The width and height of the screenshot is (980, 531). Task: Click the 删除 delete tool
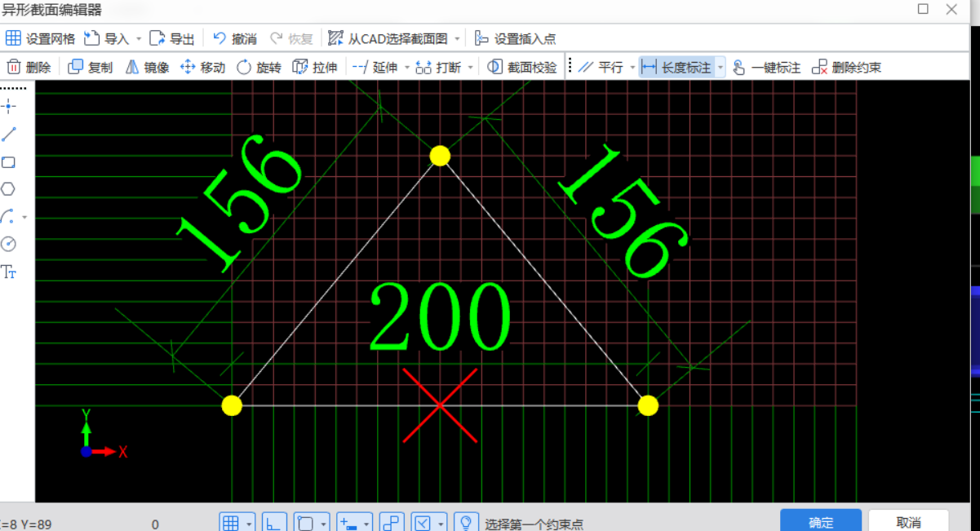tap(29, 67)
